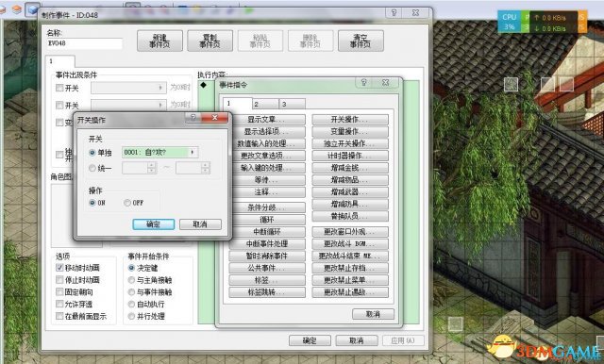Click help icon in 制作事件 window title bar

point(394,12)
